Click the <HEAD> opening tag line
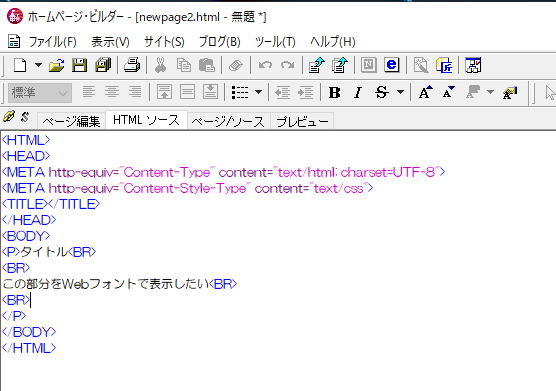 coord(26,156)
